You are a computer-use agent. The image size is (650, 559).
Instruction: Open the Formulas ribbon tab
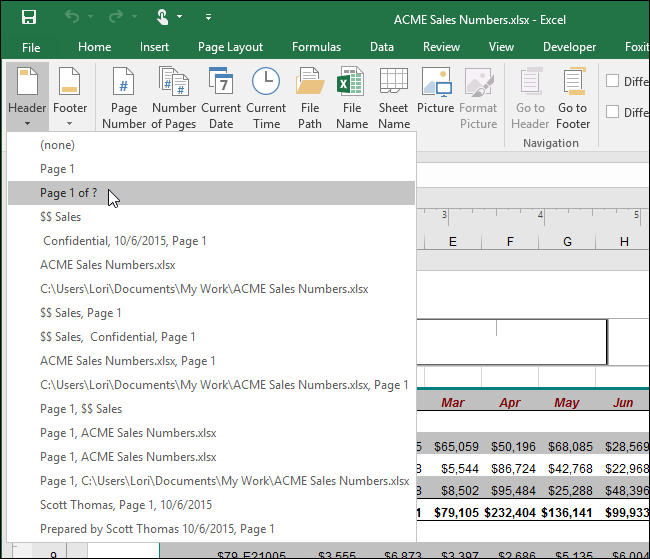pos(316,47)
